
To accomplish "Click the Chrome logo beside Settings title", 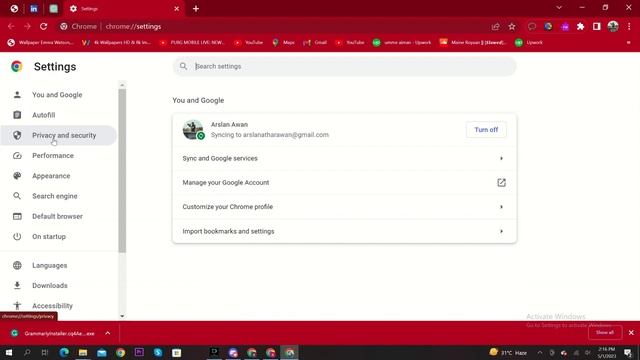I will [x=17, y=67].
